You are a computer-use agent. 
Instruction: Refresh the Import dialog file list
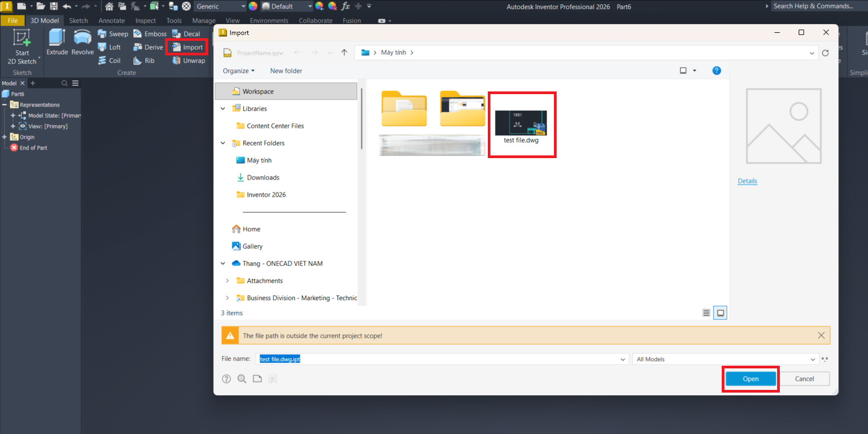[x=826, y=53]
